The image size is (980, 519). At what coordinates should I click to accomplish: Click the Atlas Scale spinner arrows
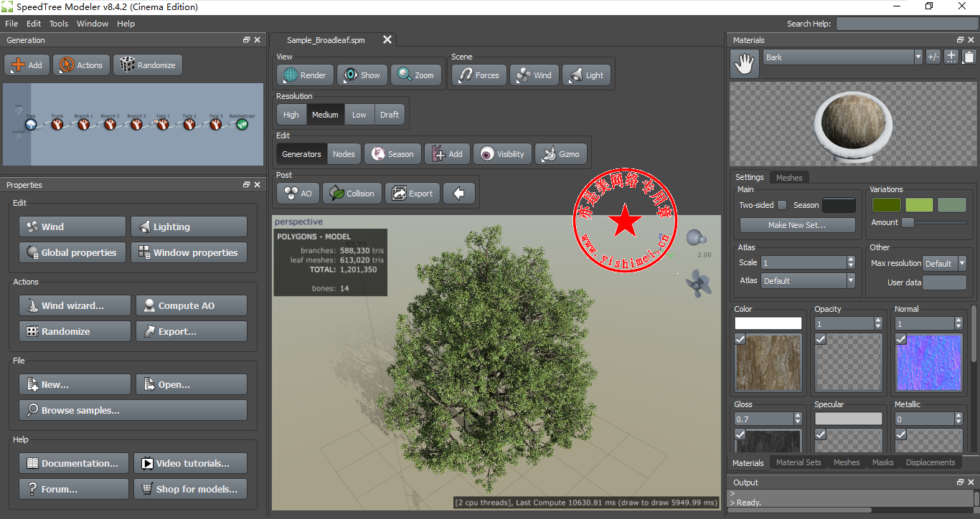pos(851,262)
